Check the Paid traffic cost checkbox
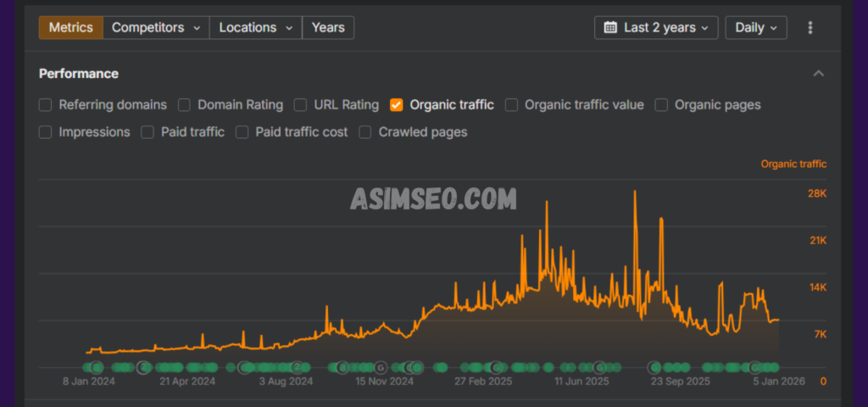 click(x=242, y=132)
